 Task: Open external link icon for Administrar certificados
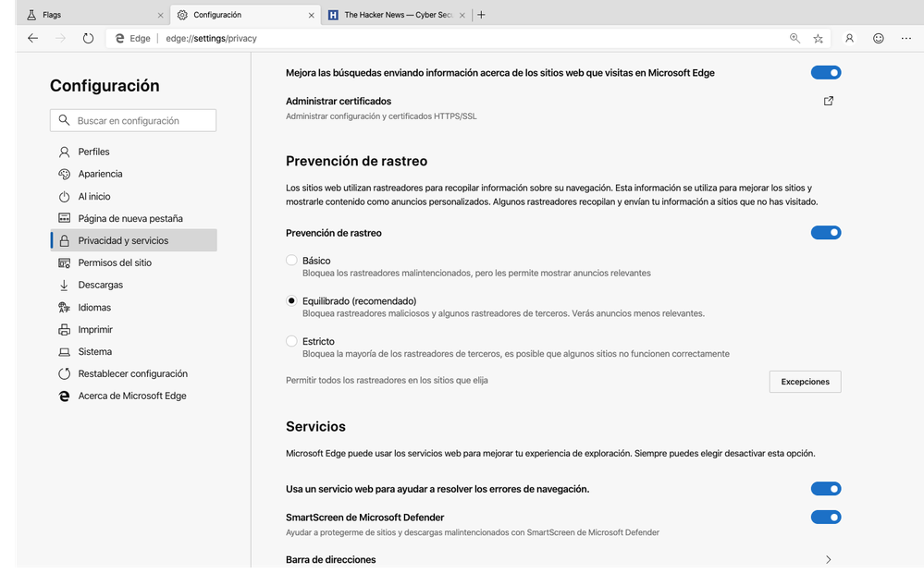pyautogui.click(x=829, y=101)
